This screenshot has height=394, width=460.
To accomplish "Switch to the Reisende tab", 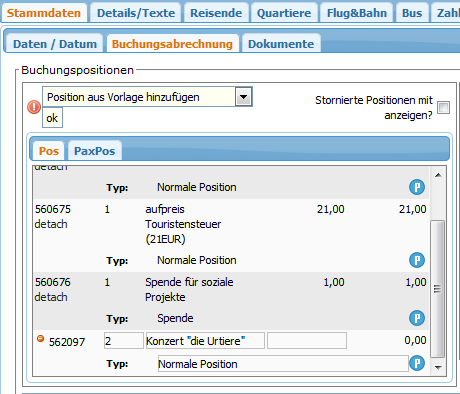I will tap(216, 13).
